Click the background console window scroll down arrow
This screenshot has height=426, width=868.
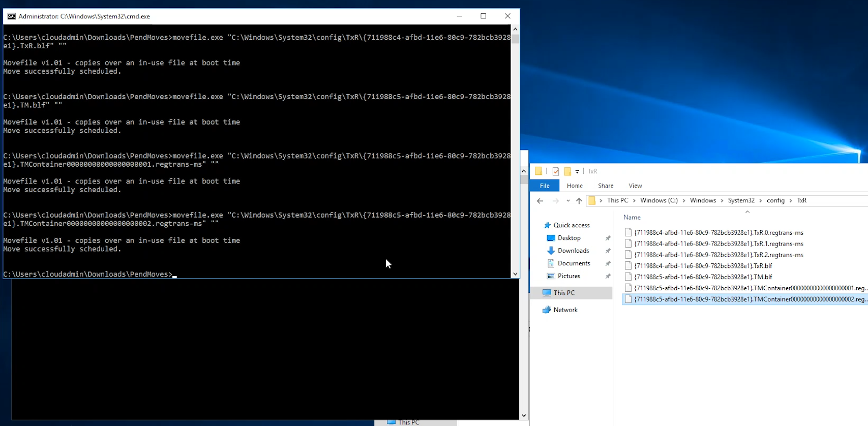524,415
